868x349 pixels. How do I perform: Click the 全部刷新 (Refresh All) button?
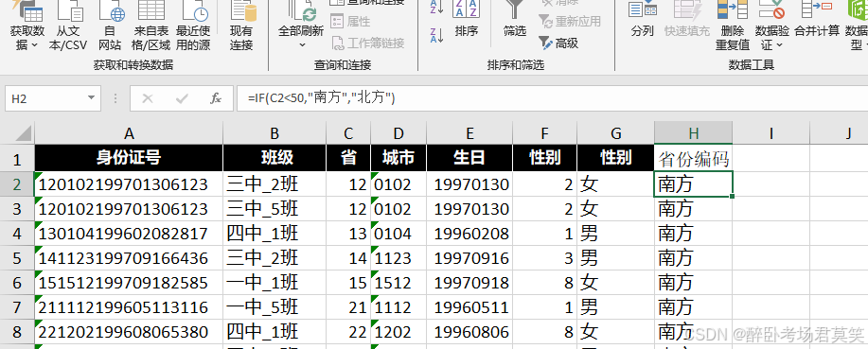(301, 19)
